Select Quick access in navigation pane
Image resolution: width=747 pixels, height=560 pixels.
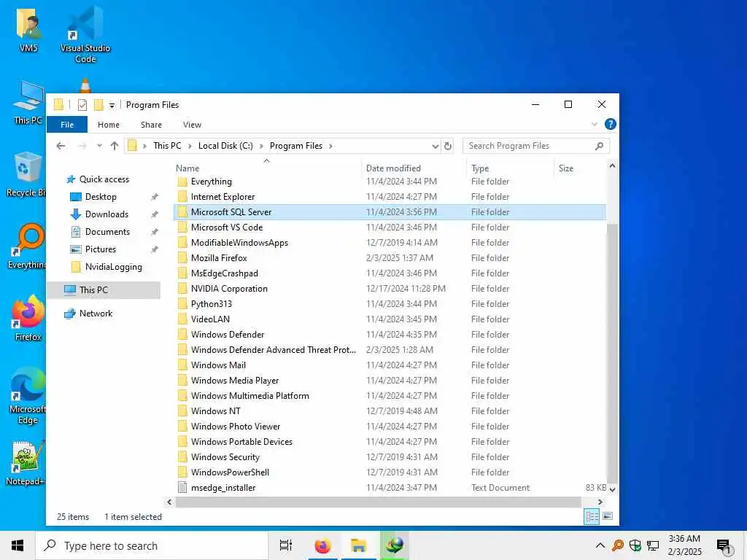point(104,179)
